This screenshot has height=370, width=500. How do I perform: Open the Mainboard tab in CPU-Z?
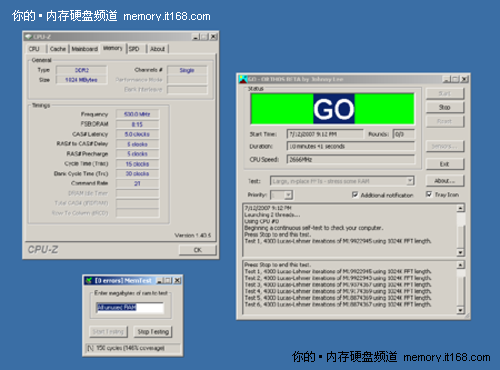click(x=85, y=49)
